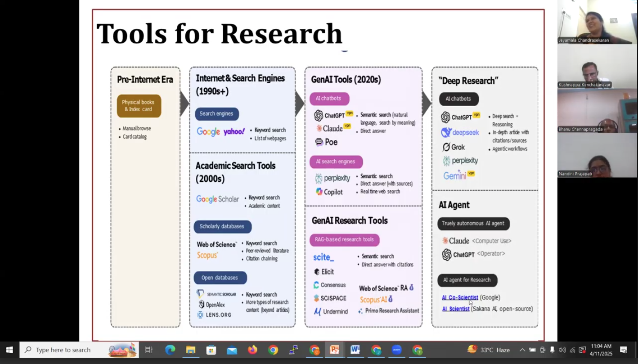638x364 pixels.
Task: Click the AI Co-Scientist hyperlink
Action: point(460,297)
